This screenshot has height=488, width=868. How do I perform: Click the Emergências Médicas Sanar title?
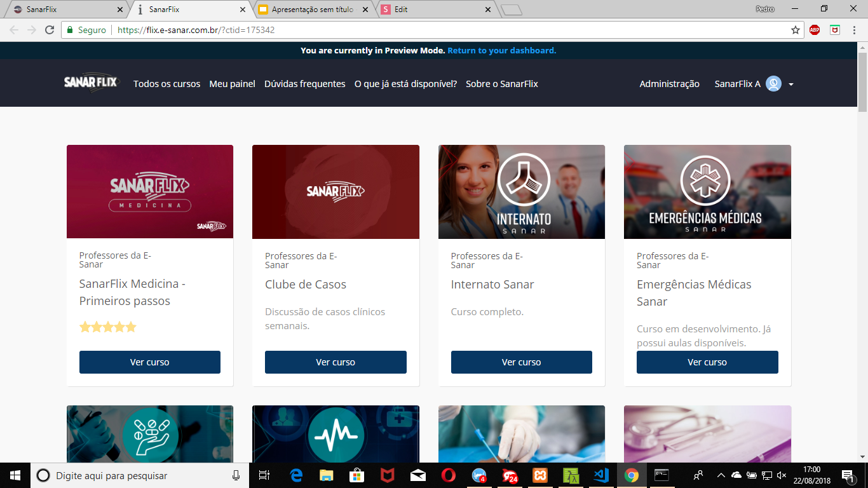coord(694,292)
